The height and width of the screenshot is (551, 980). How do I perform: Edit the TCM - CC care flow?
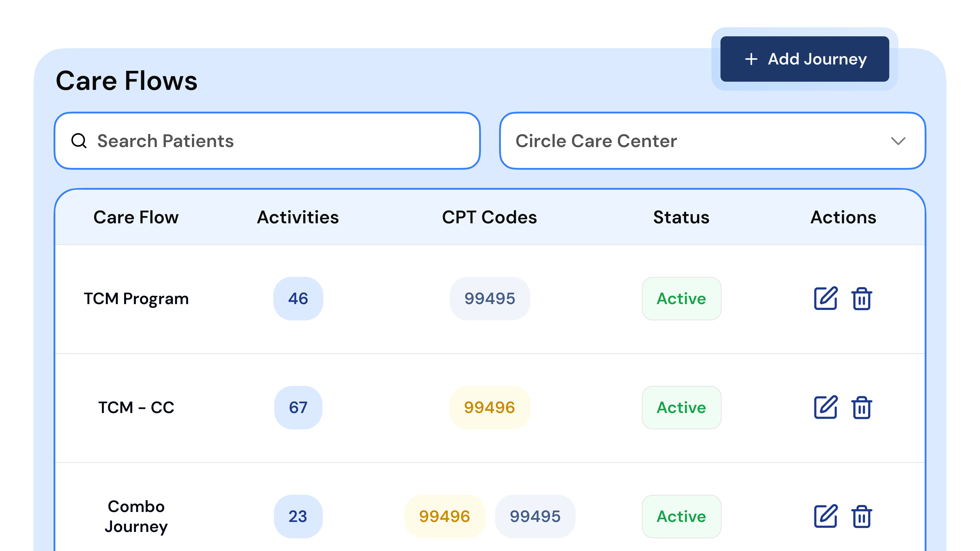coord(826,407)
